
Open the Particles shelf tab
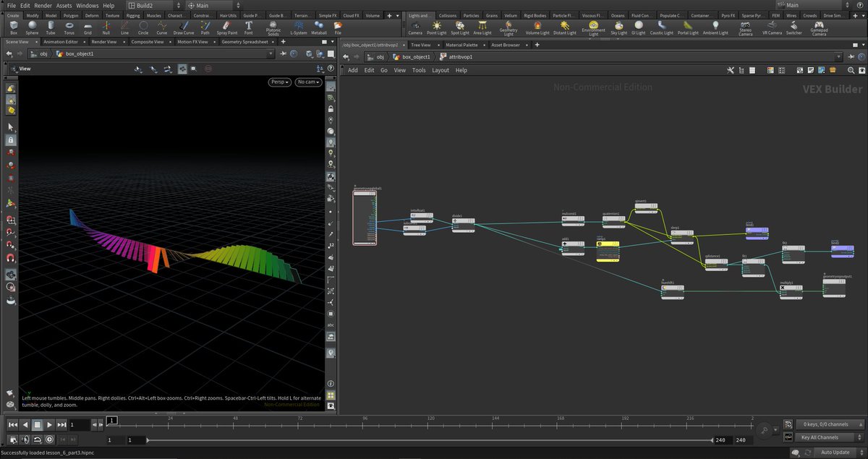point(471,15)
